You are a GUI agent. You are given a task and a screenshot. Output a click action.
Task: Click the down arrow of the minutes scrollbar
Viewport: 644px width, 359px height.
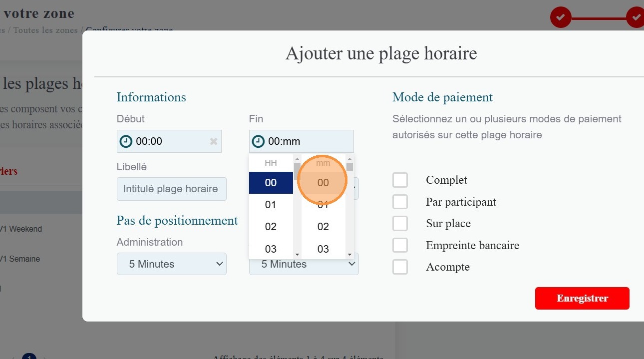(349, 255)
